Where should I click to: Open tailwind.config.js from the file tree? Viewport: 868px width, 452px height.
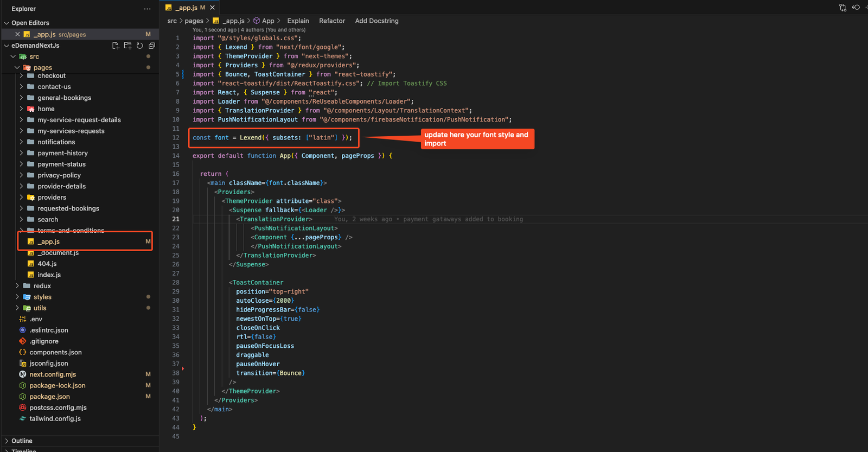(x=55, y=419)
